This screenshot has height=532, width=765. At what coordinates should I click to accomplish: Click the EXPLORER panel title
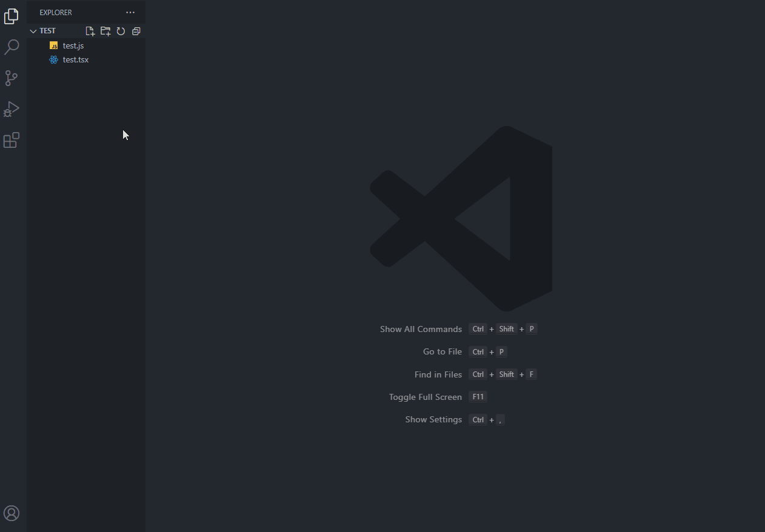[56, 13]
